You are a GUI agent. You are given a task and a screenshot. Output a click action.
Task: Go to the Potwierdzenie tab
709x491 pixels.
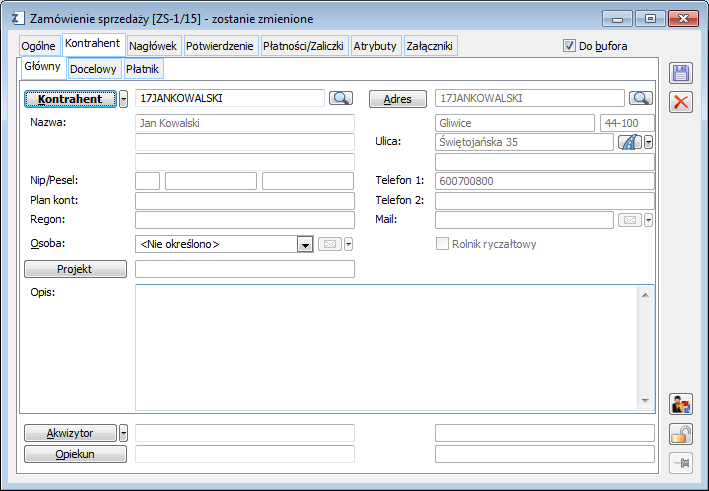(x=220, y=46)
